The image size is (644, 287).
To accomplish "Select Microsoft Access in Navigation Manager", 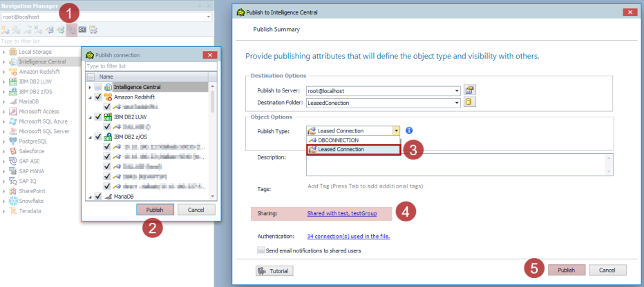I will click(39, 112).
